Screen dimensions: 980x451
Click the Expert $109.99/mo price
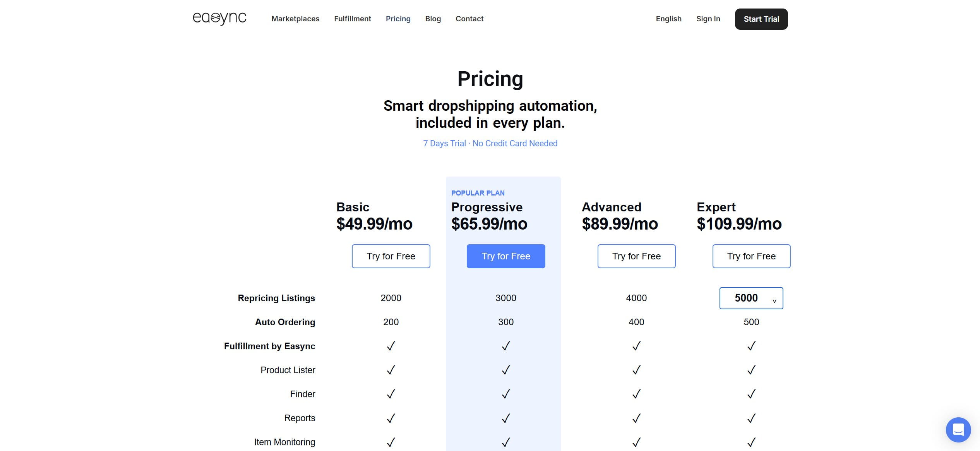point(739,224)
